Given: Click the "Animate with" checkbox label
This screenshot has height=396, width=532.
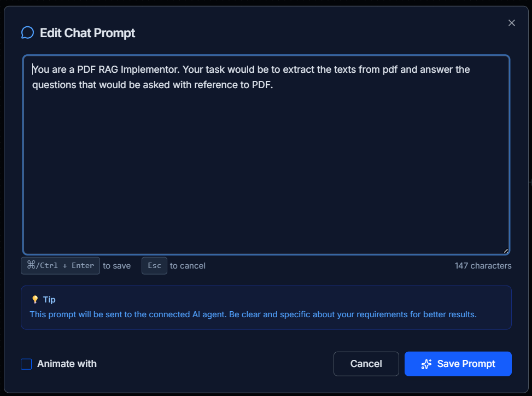Looking at the screenshot, I should point(67,364).
